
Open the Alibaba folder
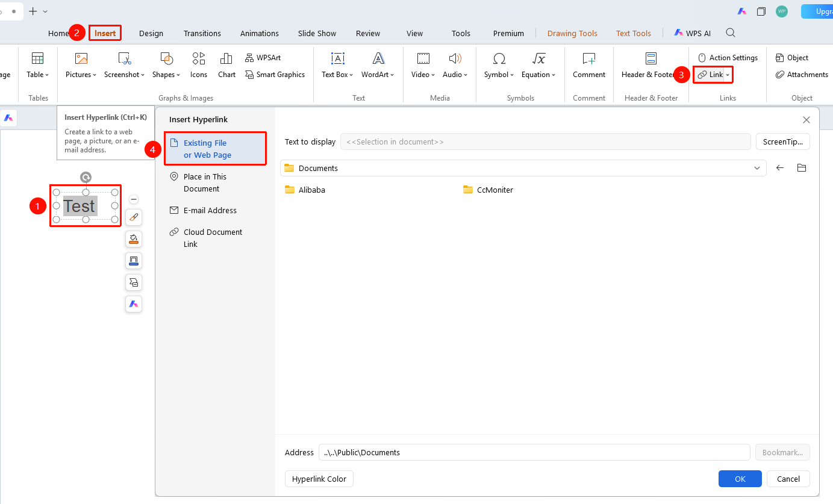305,190
